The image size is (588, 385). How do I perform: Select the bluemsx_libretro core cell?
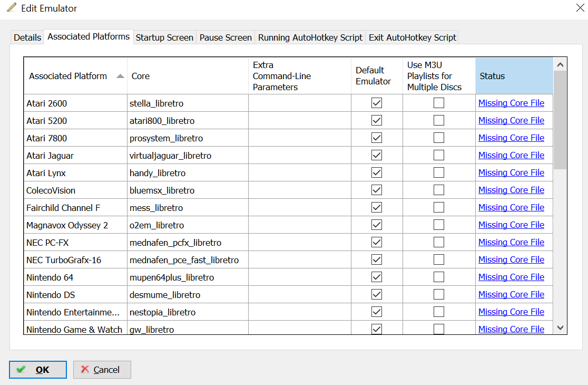[x=188, y=190]
